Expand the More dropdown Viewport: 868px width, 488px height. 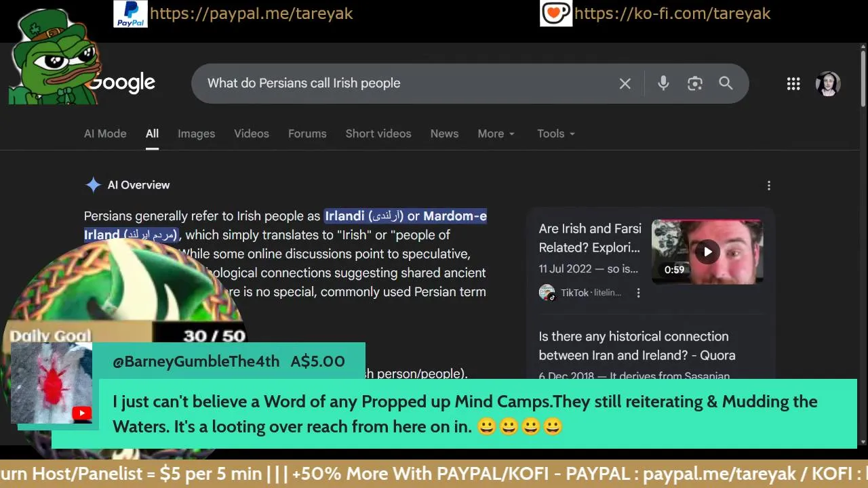pyautogui.click(x=496, y=134)
